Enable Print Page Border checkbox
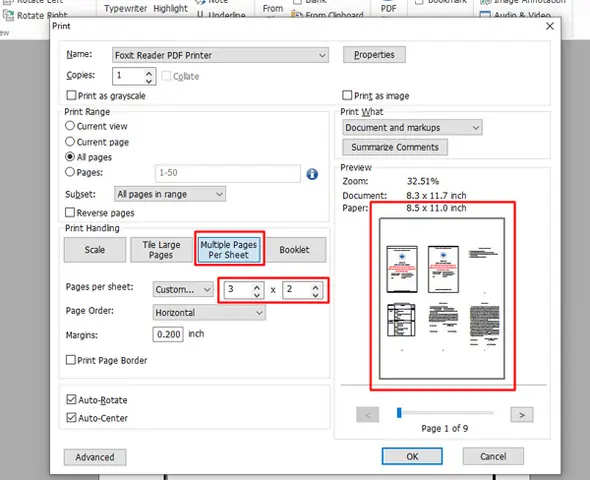This screenshot has height=480, width=590. [70, 360]
